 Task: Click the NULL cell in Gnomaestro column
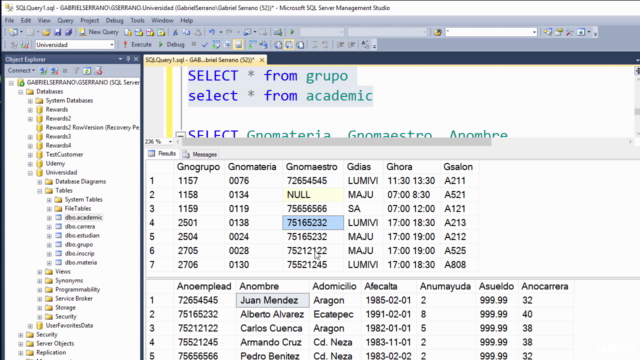click(313, 195)
